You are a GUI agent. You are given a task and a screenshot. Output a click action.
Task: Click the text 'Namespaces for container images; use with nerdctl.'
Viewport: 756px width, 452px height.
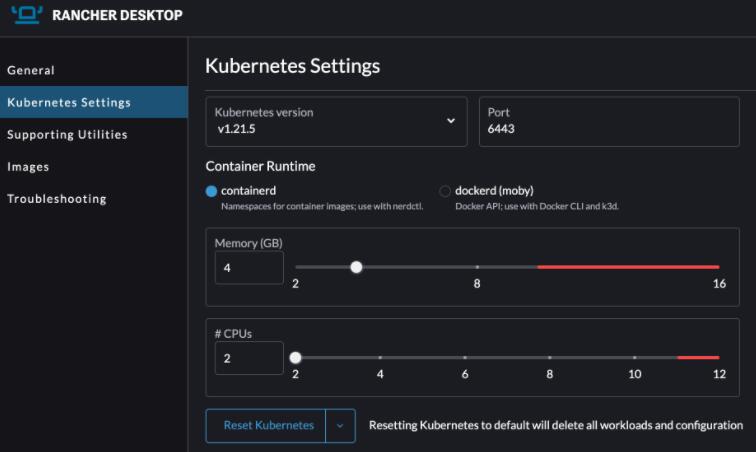[x=322, y=206]
